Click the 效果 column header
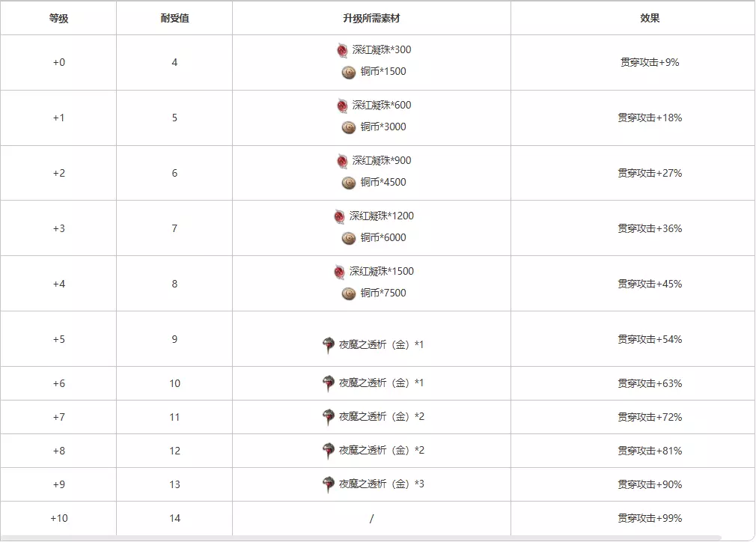 650,18
